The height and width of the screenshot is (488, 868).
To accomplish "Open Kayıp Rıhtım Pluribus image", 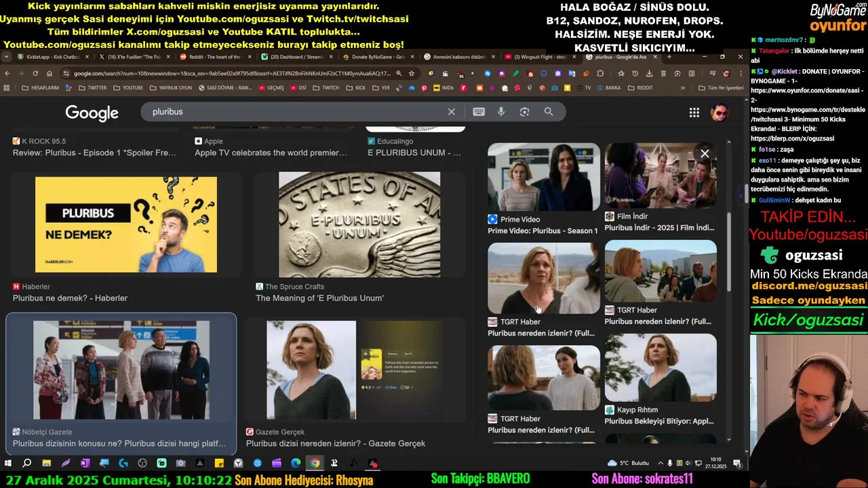I will [660, 368].
